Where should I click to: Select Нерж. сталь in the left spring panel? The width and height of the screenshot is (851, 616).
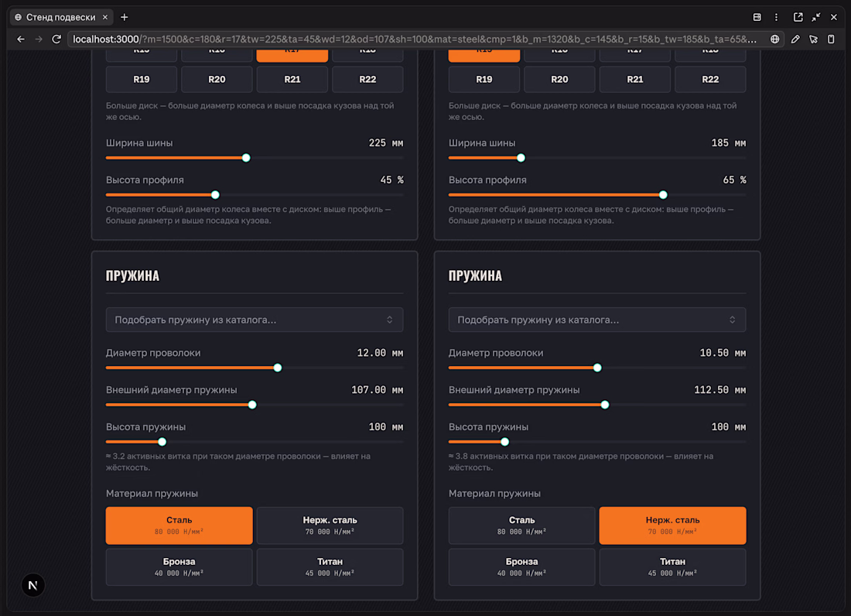[330, 525]
